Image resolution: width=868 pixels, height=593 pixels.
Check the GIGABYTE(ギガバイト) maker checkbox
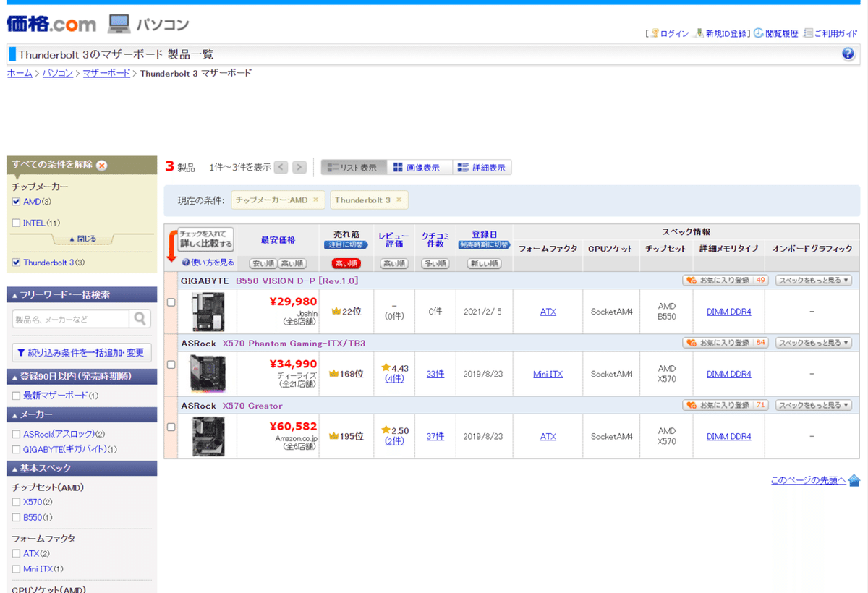16,449
